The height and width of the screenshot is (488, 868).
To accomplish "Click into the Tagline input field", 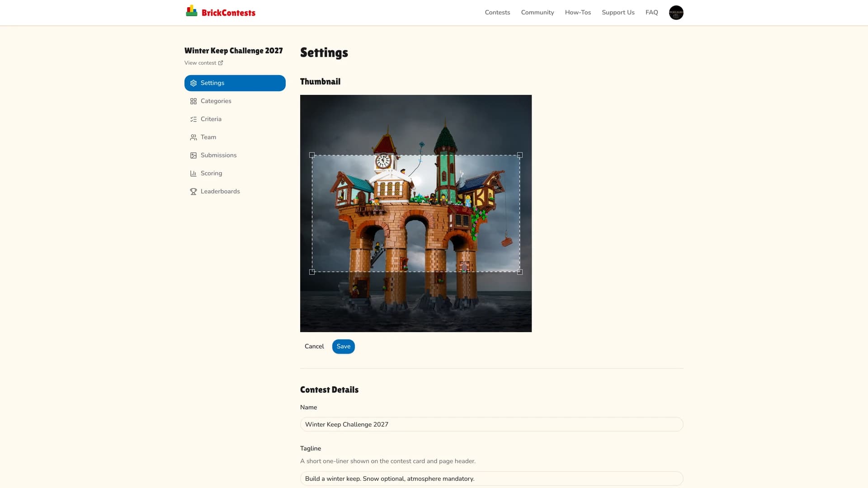I will [x=491, y=479].
